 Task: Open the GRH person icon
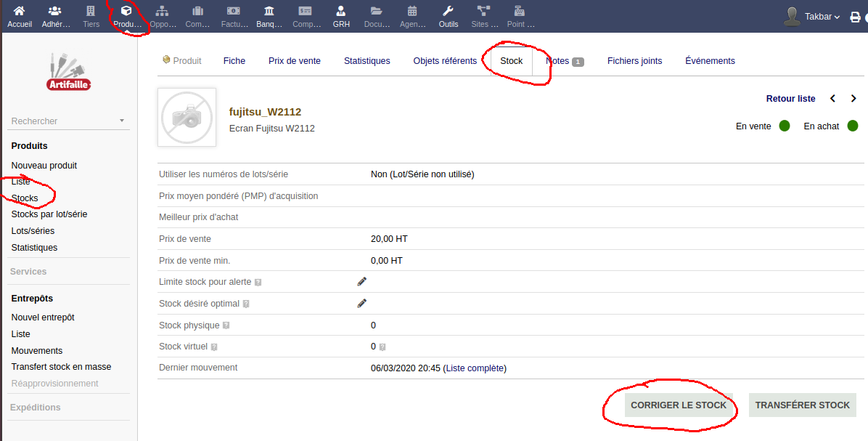(x=341, y=11)
